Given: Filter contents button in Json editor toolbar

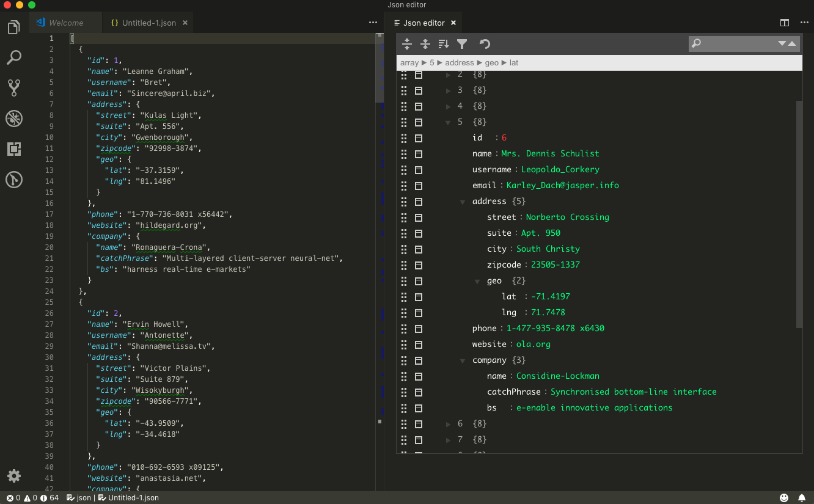Looking at the screenshot, I should point(462,44).
